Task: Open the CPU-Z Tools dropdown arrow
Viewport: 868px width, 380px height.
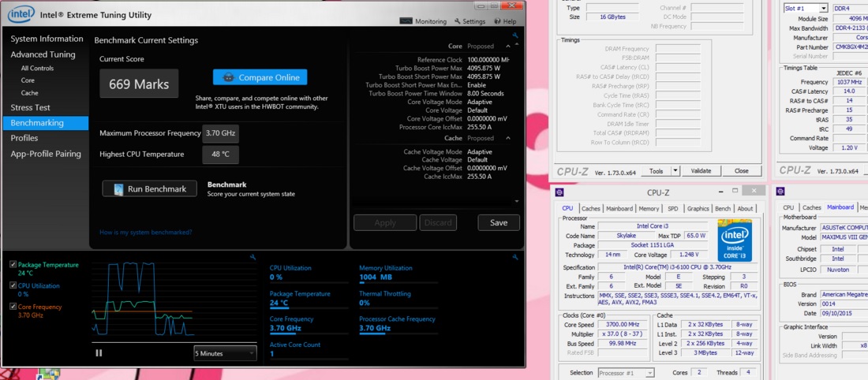Action: click(x=675, y=171)
